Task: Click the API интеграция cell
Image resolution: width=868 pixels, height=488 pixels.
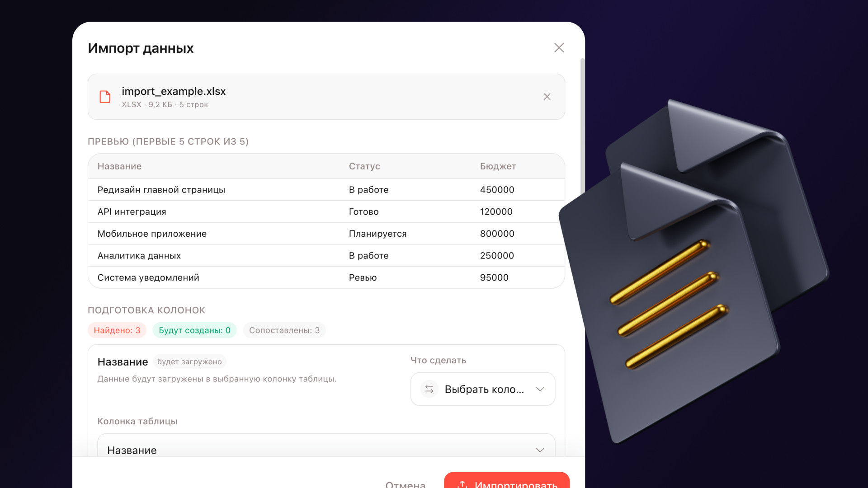Action: tap(132, 212)
